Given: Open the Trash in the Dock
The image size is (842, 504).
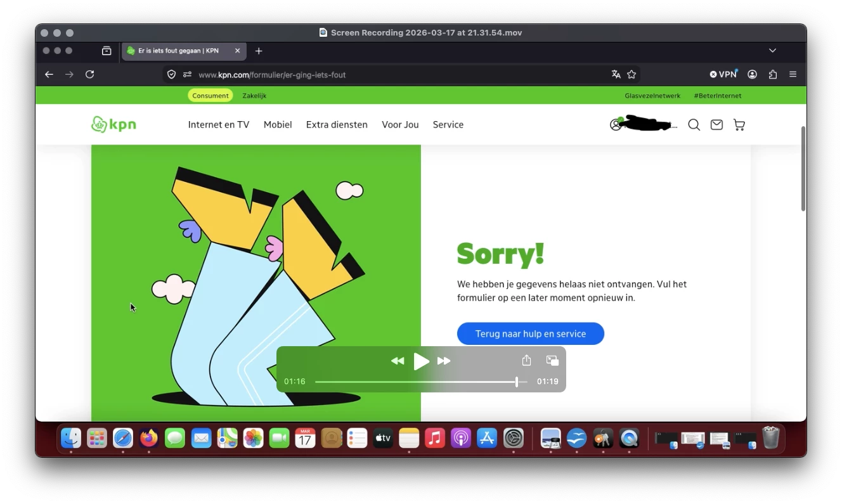Looking at the screenshot, I should click(x=770, y=437).
